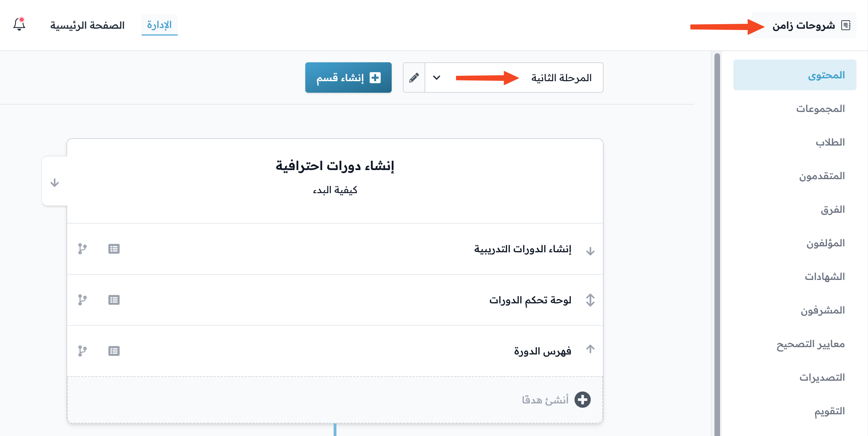
Task: Click branch icon in لوحة تحكم الدورات row
Action: tap(82, 300)
